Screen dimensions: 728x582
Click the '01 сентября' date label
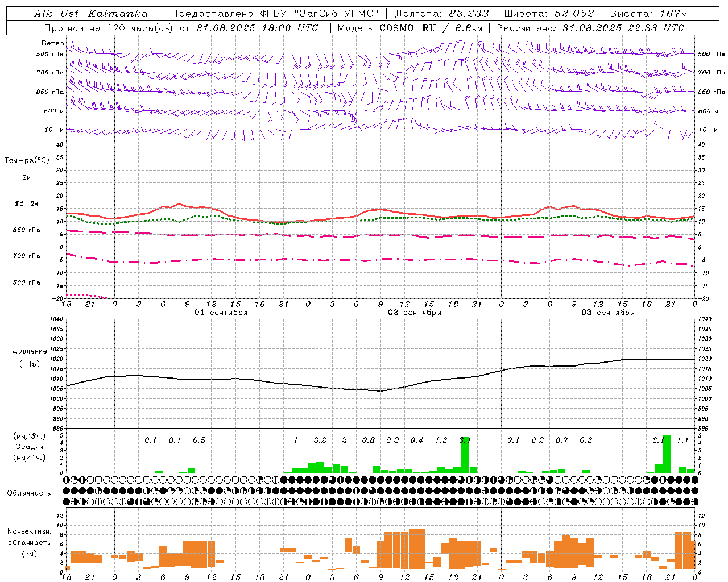pyautogui.click(x=221, y=313)
